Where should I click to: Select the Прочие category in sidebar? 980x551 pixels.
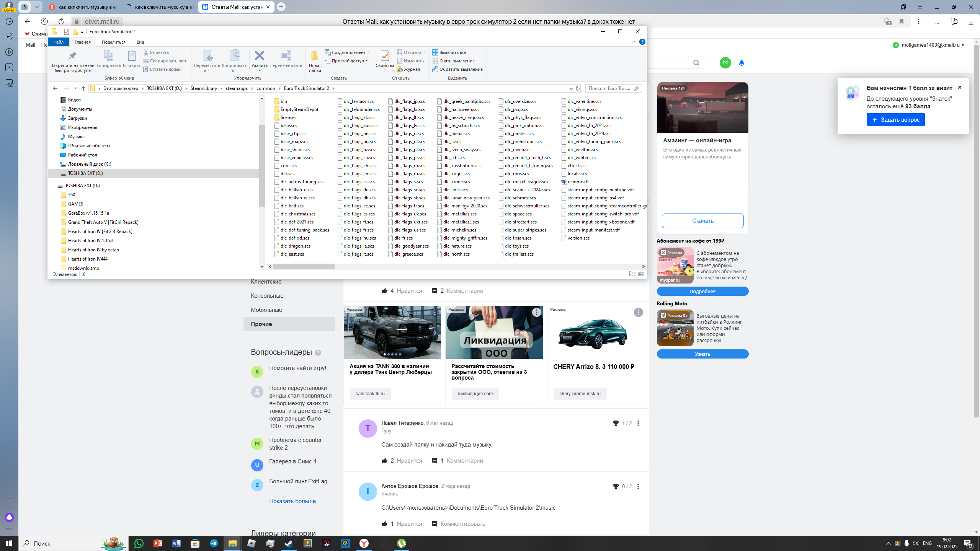[289, 324]
